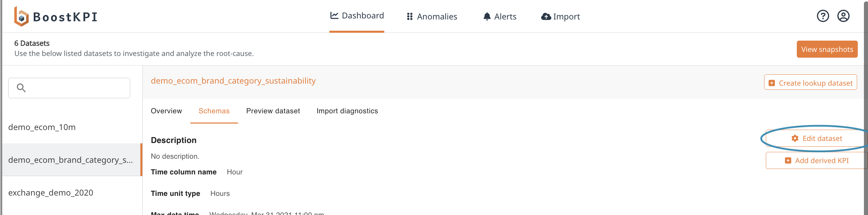The height and width of the screenshot is (215, 868).
Task: Click the BoostKPI logo icon
Action: pyautogui.click(x=21, y=16)
